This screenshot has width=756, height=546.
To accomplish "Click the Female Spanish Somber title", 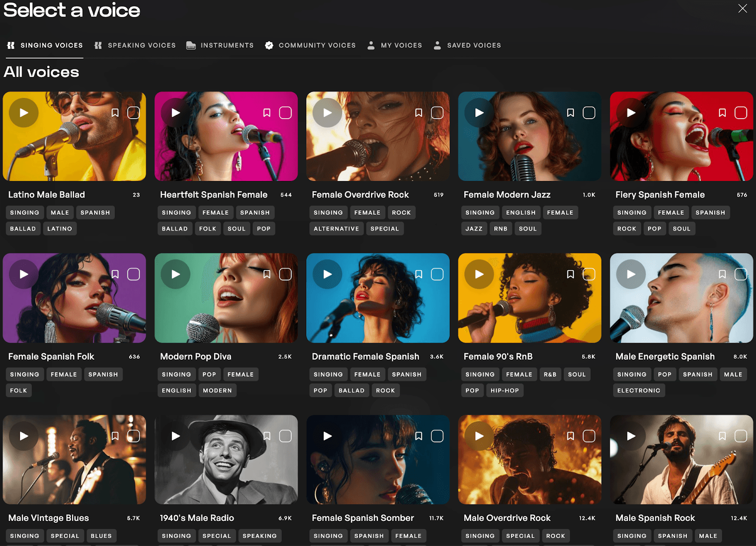I will pos(363,518).
